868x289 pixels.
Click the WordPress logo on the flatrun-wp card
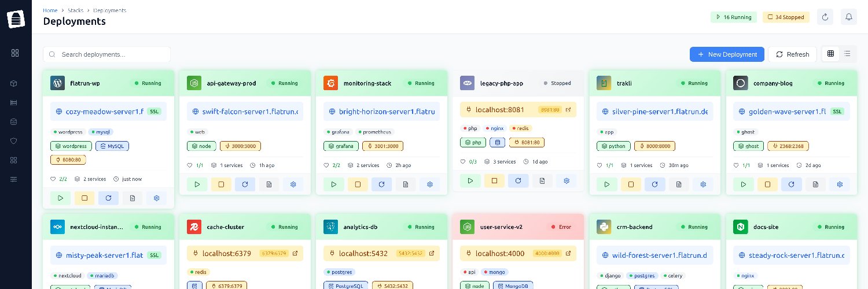57,83
